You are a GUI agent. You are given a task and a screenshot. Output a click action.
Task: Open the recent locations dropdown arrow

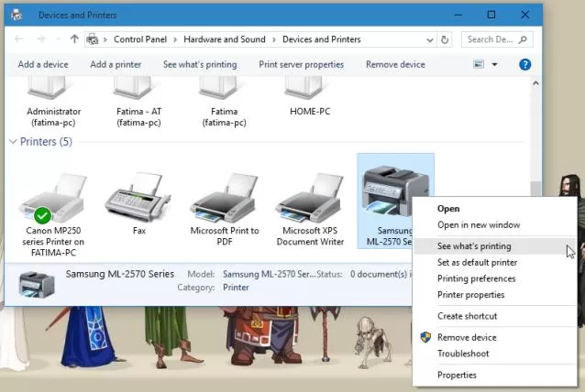(x=58, y=39)
